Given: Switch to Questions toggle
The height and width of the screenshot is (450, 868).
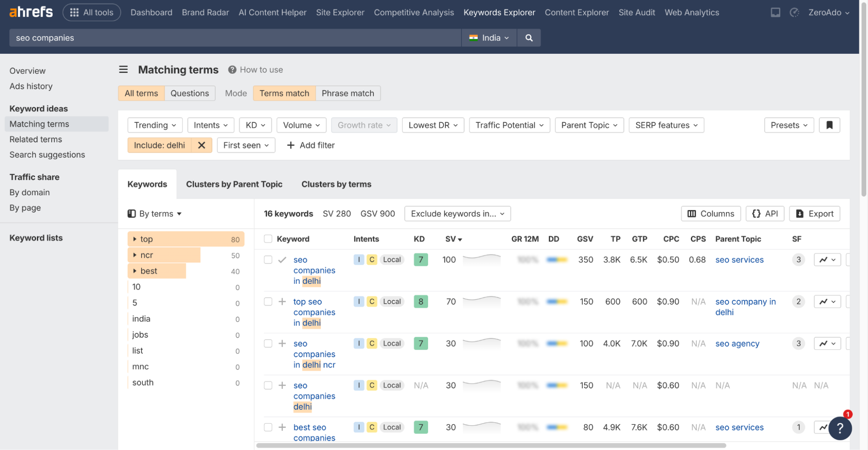Looking at the screenshot, I should pyautogui.click(x=190, y=93).
